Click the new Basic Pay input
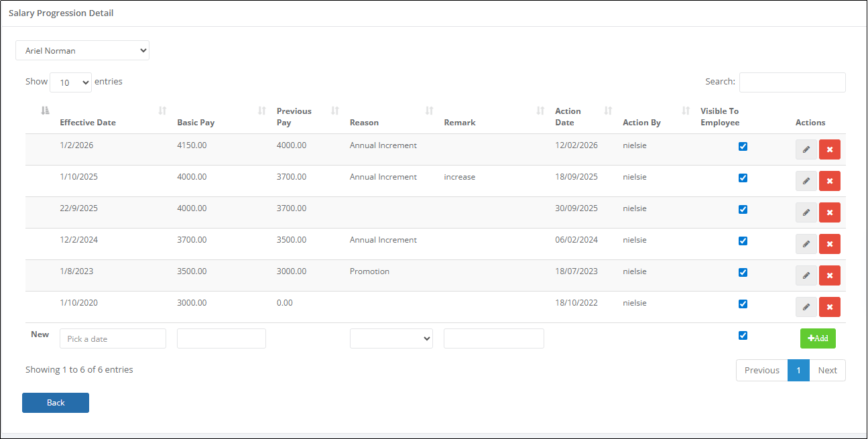 (221, 338)
